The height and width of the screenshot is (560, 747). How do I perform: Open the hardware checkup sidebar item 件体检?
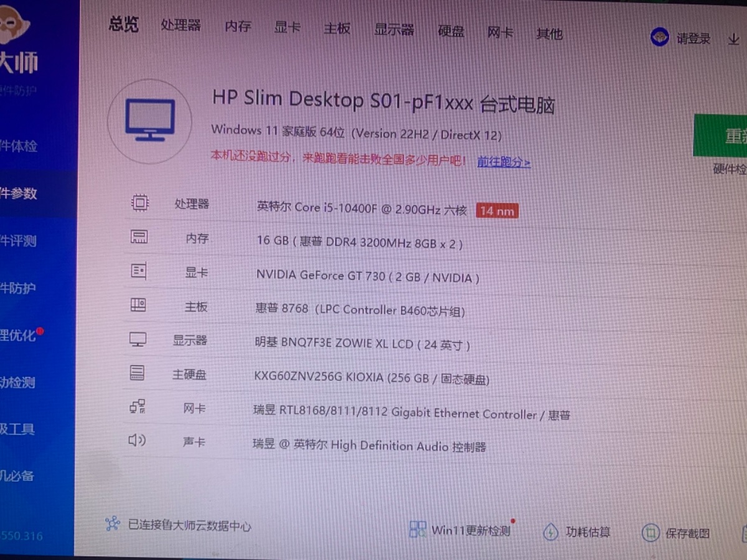(x=19, y=146)
